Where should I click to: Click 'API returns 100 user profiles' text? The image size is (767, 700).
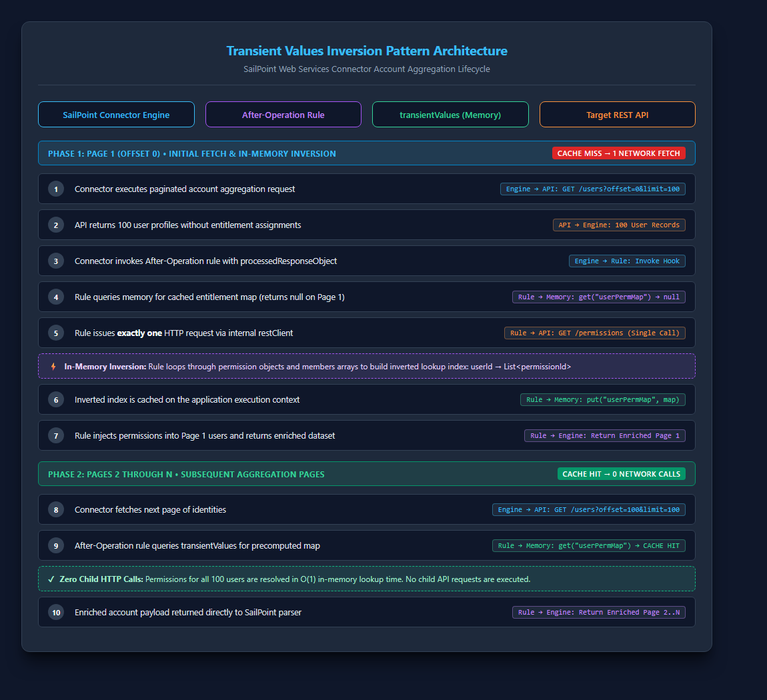click(188, 225)
